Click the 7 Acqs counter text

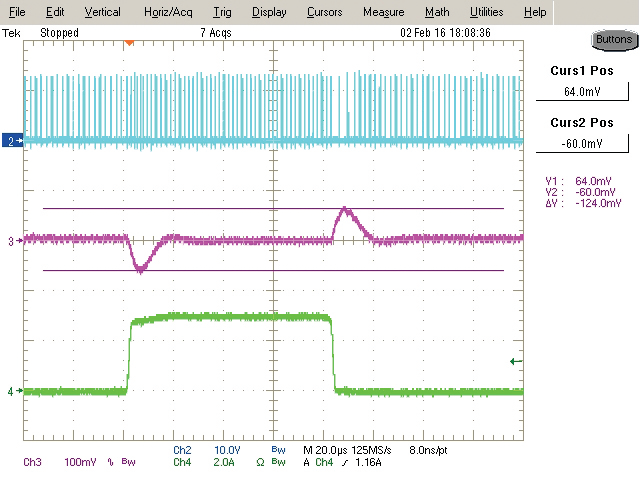[216, 33]
